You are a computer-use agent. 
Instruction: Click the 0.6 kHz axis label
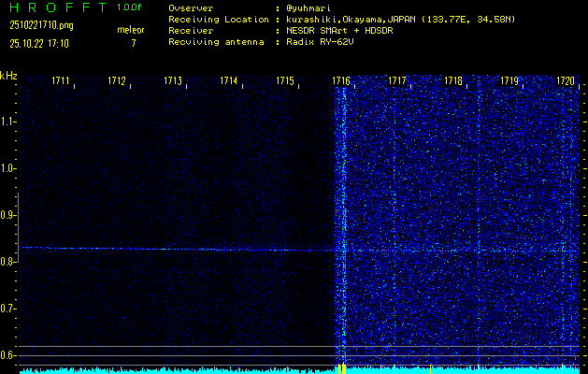pos(7,355)
